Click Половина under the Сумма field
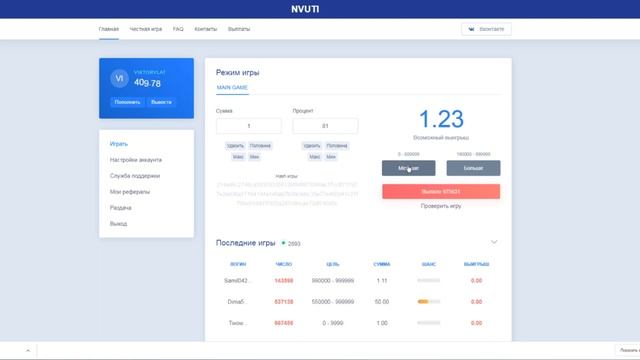The height and width of the screenshot is (360, 640). [260, 146]
